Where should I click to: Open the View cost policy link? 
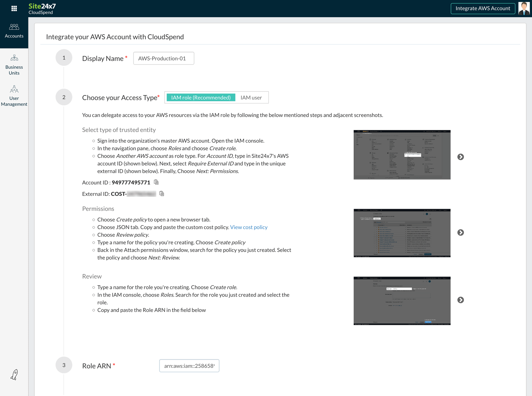tap(249, 227)
